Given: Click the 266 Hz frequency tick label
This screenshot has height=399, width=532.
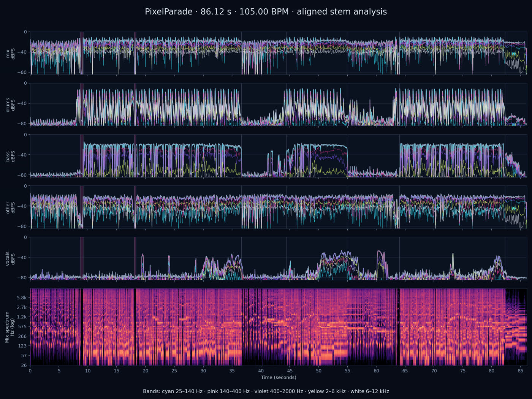Looking at the screenshot, I should click(22, 336).
